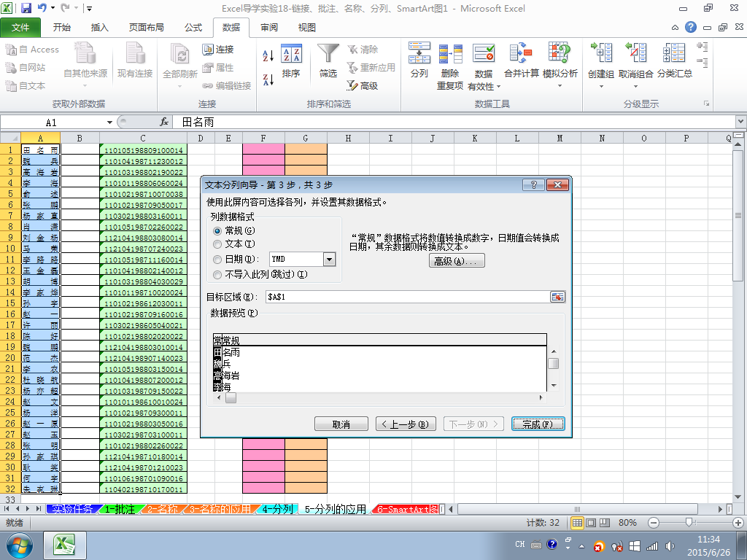Click the Advanced filter (高级) icon
This screenshot has width=747, height=560.
[362, 86]
